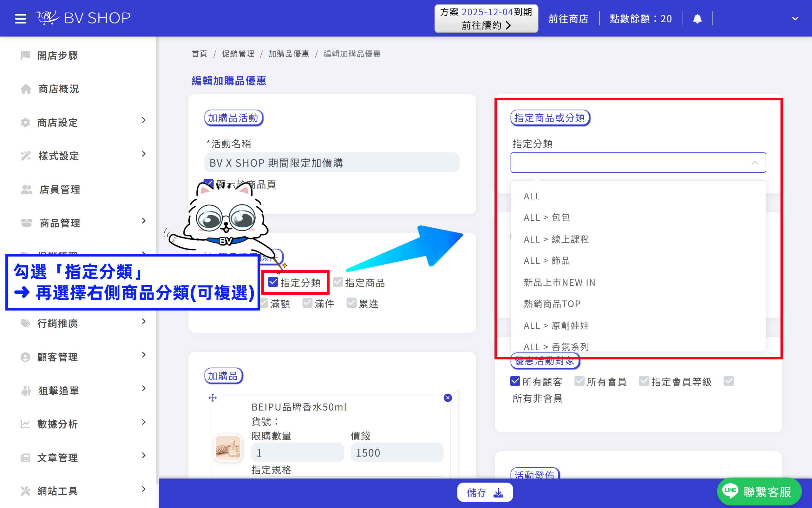The height and width of the screenshot is (508, 812).
Task: Click the chart icon beside 數據分析
Action: [25, 424]
